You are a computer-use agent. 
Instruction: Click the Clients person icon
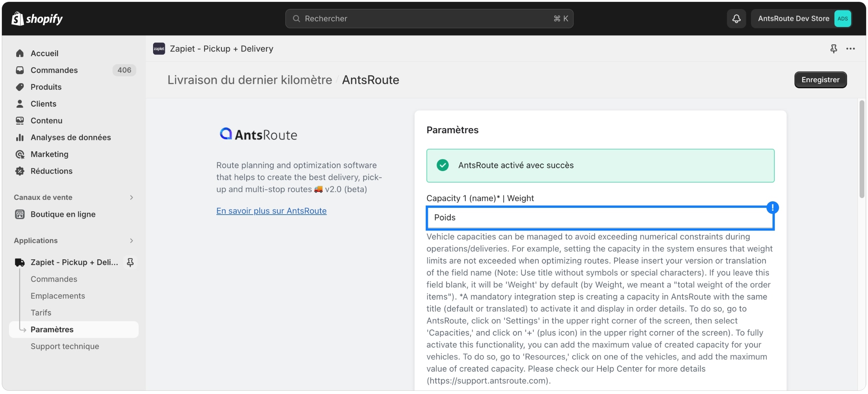click(x=20, y=104)
